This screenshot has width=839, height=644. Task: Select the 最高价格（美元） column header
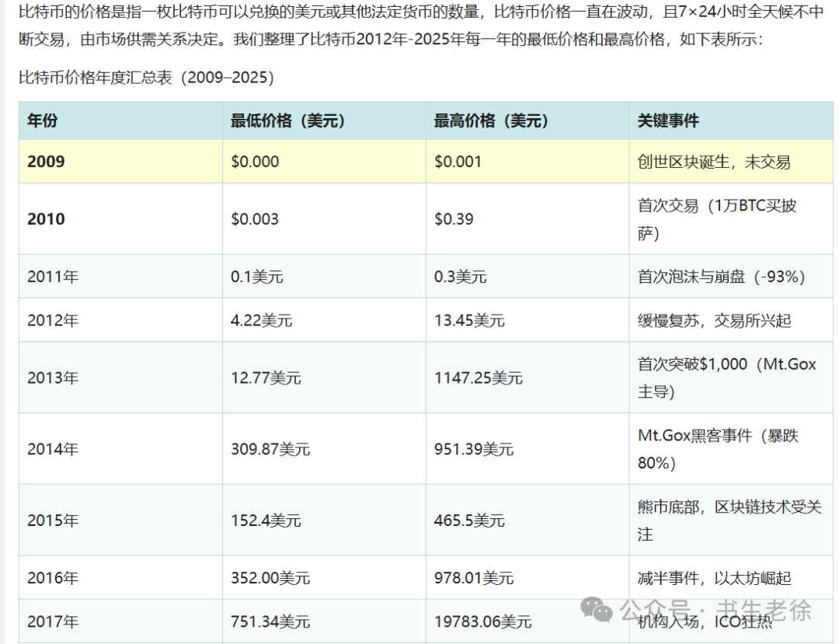point(527,120)
